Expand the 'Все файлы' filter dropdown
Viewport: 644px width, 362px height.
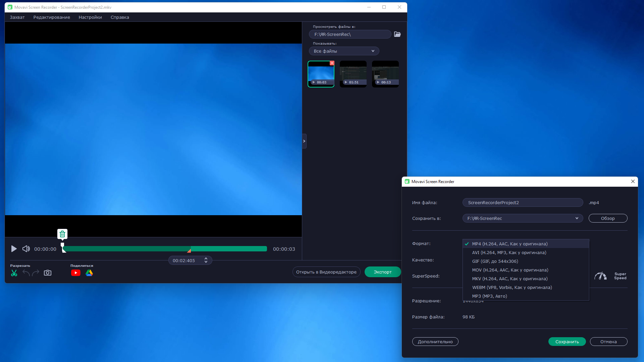[344, 51]
